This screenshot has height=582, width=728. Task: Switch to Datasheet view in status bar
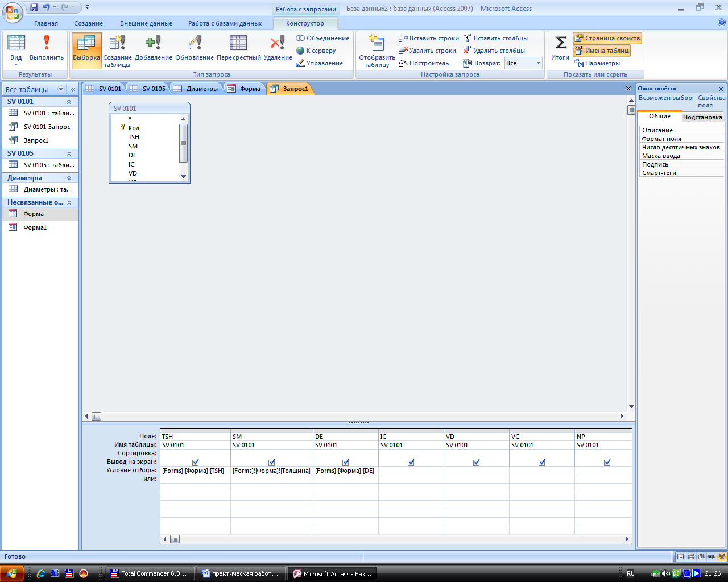click(680, 556)
